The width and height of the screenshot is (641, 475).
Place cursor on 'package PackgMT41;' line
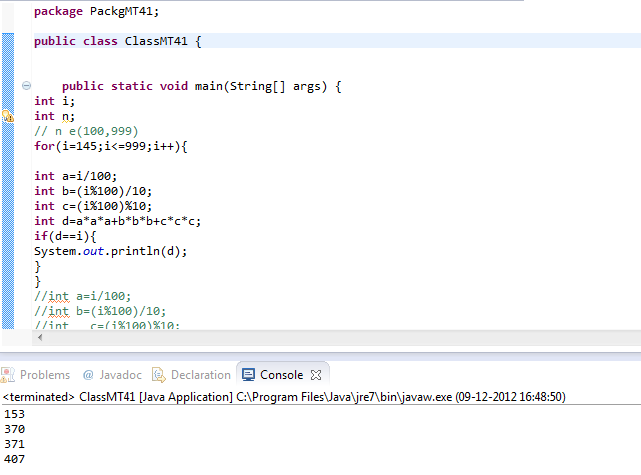pyautogui.click(x=96, y=11)
